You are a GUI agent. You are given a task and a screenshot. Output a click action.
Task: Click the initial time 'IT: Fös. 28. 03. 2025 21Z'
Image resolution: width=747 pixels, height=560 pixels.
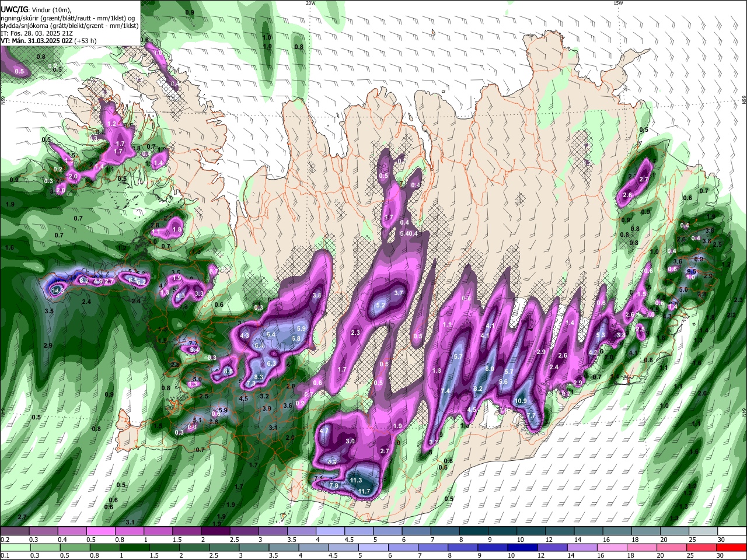[37, 34]
